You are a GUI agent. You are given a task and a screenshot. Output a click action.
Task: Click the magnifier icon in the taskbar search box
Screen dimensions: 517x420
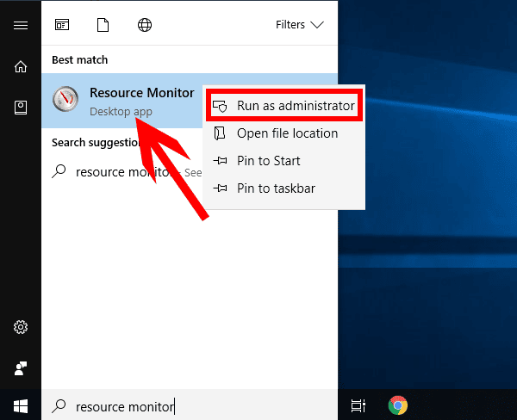[x=59, y=406]
